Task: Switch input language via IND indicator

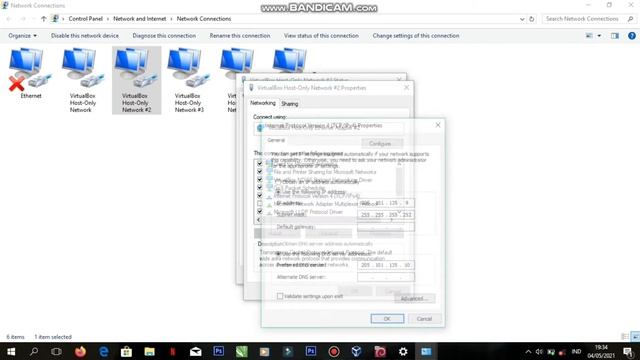Action: click(576, 351)
